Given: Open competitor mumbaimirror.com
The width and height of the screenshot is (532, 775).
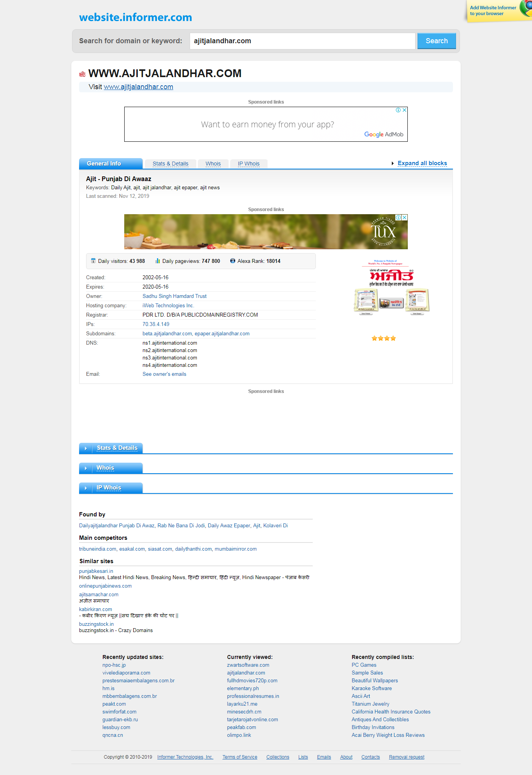Looking at the screenshot, I should click(x=236, y=549).
